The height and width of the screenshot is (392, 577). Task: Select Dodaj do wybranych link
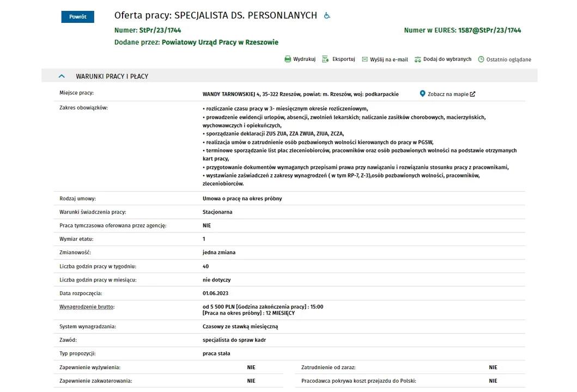coord(447,59)
